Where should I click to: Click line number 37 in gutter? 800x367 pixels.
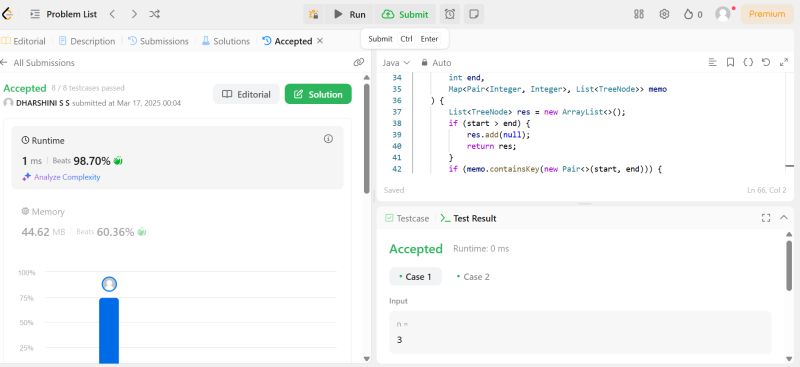pos(397,112)
